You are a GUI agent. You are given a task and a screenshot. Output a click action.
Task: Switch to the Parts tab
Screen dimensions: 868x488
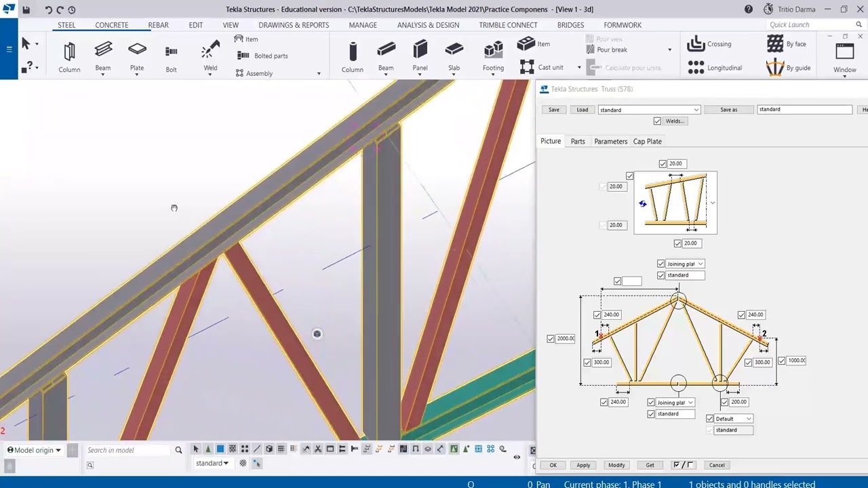coord(578,141)
